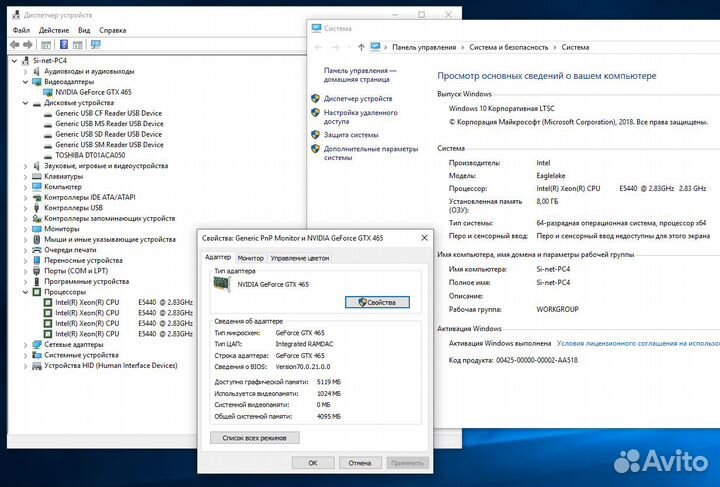This screenshot has width=720, height=487.
Task: Click the Сетевые адаптеры icon
Action: pos(37,345)
